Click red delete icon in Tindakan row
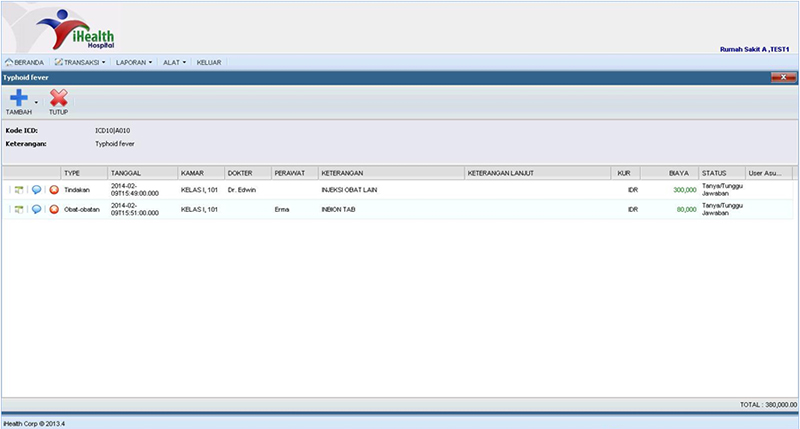800x429 pixels. (53, 189)
